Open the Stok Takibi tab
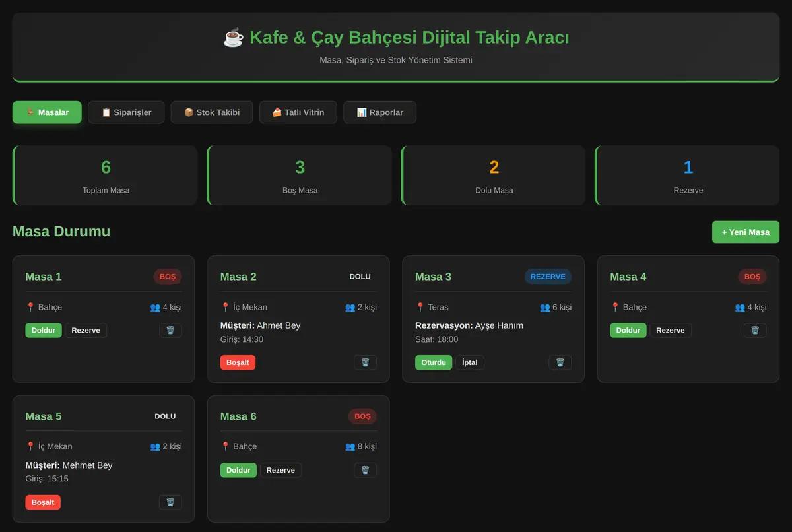The height and width of the screenshot is (532, 792). click(x=212, y=112)
